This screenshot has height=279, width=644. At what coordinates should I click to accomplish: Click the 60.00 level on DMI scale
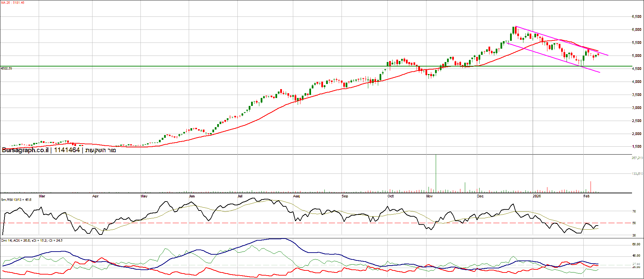[x=636, y=244]
